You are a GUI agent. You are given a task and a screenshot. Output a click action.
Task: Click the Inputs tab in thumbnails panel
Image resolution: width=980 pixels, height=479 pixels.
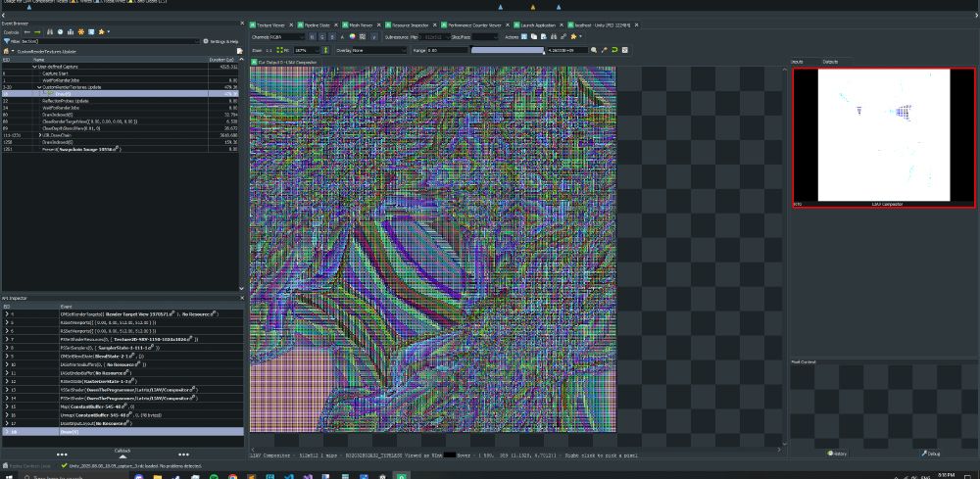798,62
